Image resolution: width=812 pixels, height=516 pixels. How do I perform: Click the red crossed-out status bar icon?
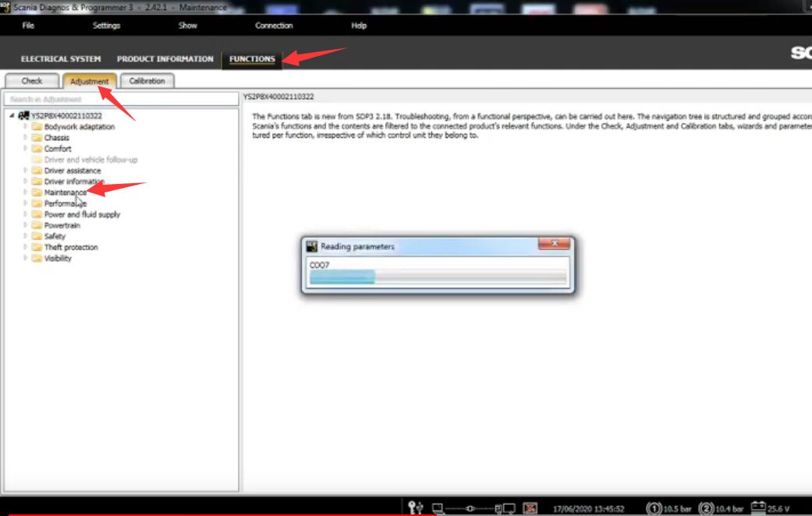click(530, 508)
